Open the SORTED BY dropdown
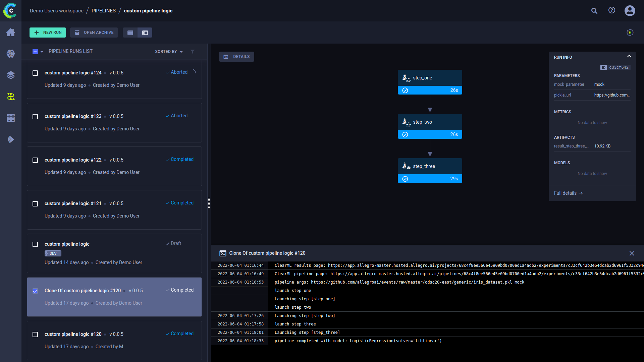 coord(169,52)
